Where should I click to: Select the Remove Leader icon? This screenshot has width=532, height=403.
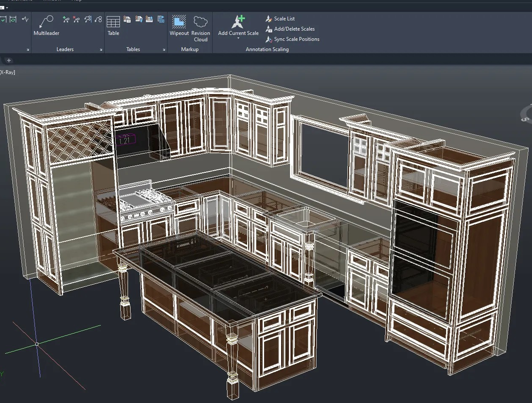point(77,20)
